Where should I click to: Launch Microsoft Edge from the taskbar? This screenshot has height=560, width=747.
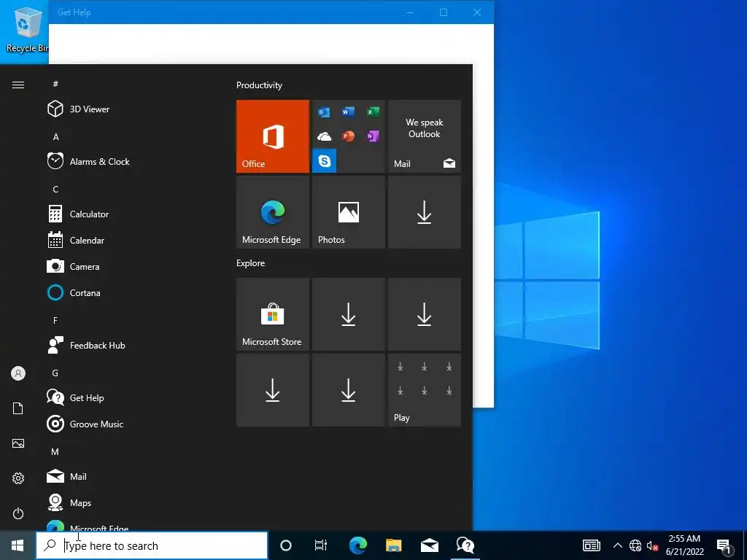(x=357, y=545)
